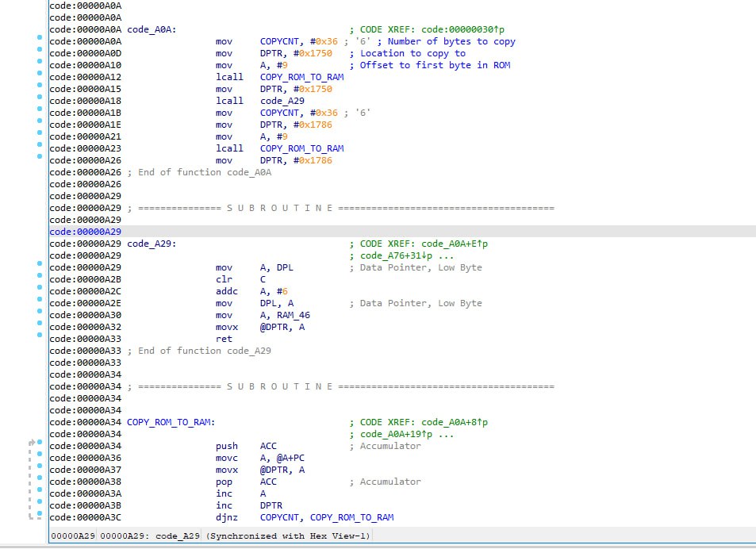Toggle breakpoint dot on the djnz COPYCNT line
Screen dimensions: 756x549
click(39, 514)
